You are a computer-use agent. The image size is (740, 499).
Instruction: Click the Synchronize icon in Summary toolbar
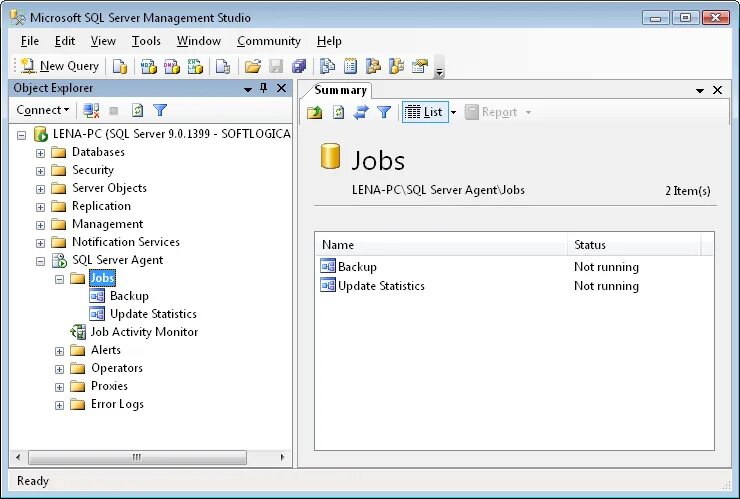361,112
